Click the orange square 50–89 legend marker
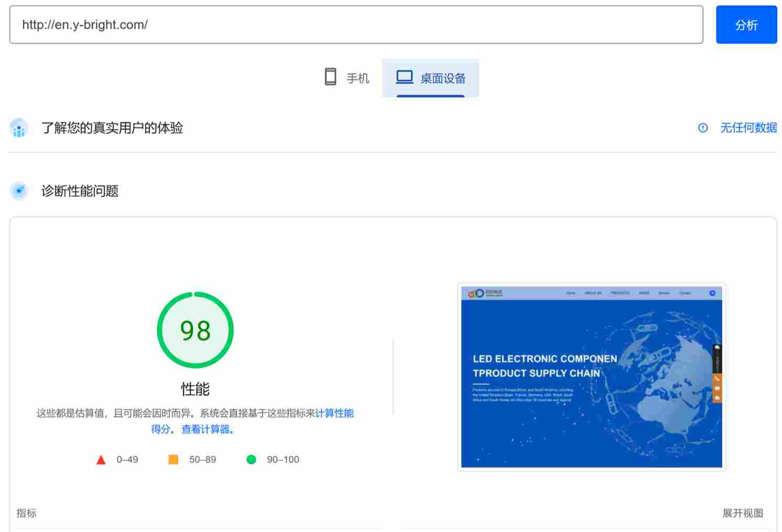Viewport: 782px width, 532px height. (x=173, y=459)
